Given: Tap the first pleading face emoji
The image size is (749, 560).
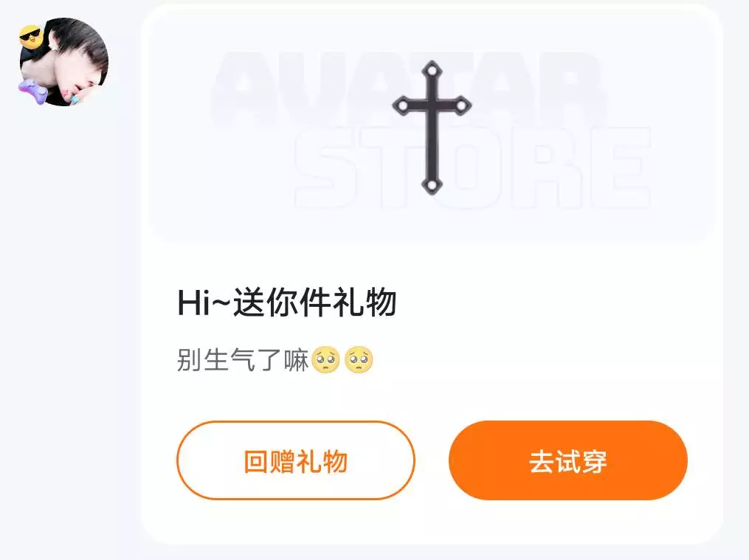Looking at the screenshot, I should [325, 359].
